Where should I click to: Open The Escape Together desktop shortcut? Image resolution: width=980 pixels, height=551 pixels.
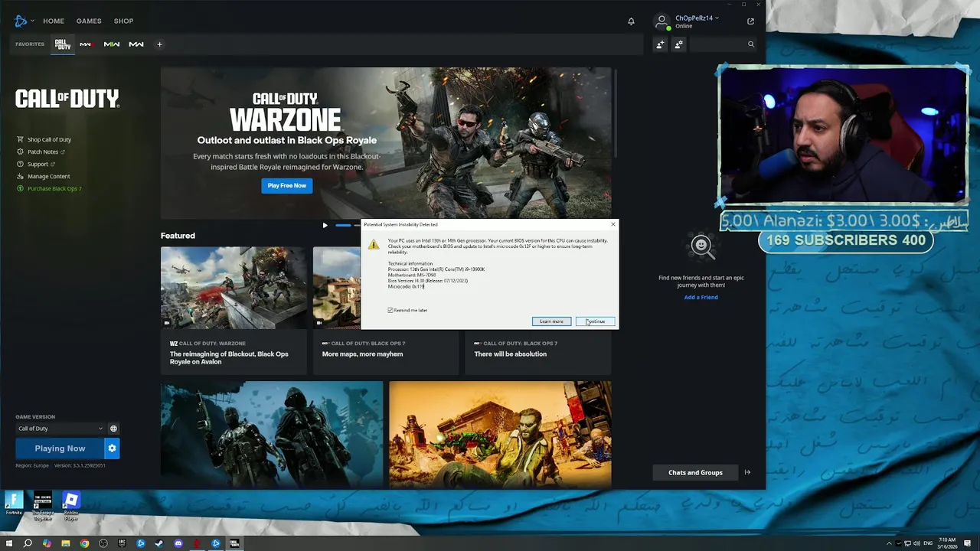coord(43,506)
